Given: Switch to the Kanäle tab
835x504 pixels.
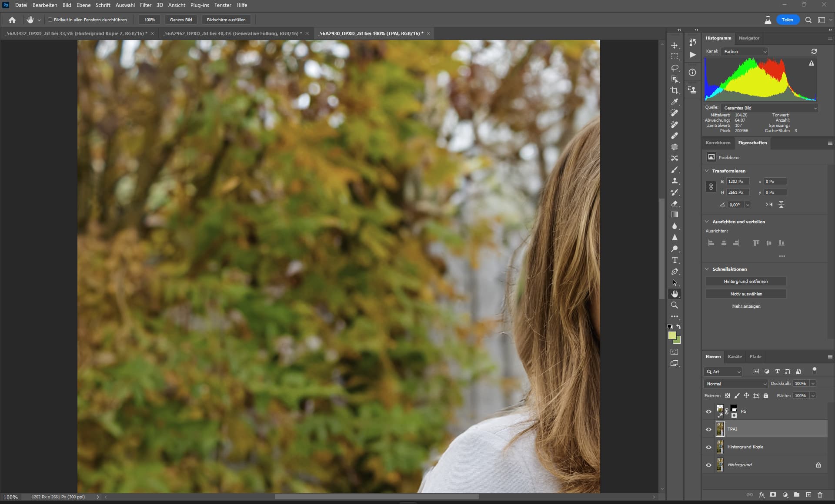Looking at the screenshot, I should point(735,357).
